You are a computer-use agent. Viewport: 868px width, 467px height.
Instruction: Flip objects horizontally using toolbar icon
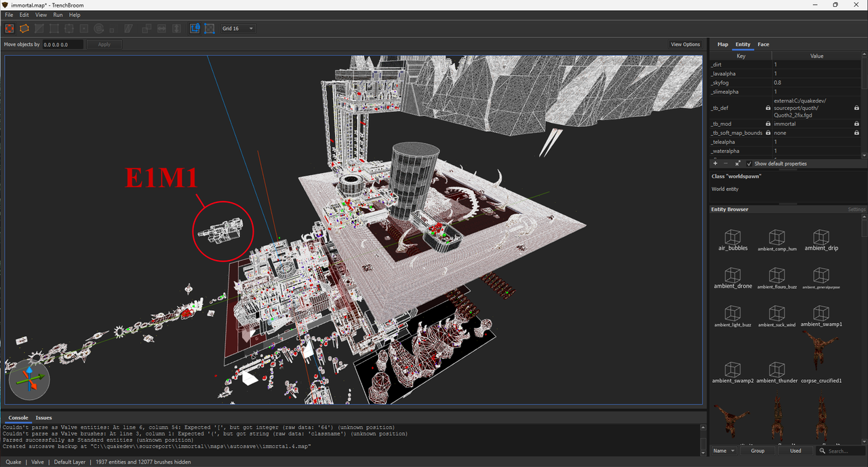(161, 29)
